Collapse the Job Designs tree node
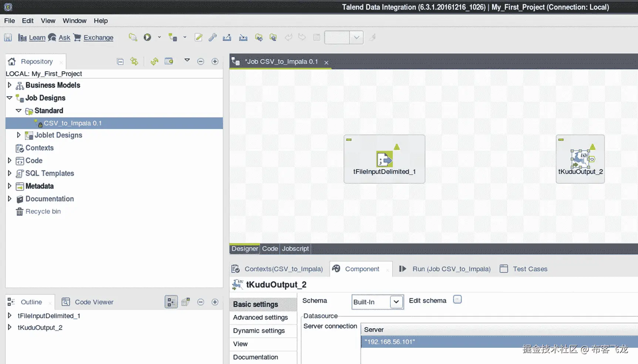 point(10,98)
